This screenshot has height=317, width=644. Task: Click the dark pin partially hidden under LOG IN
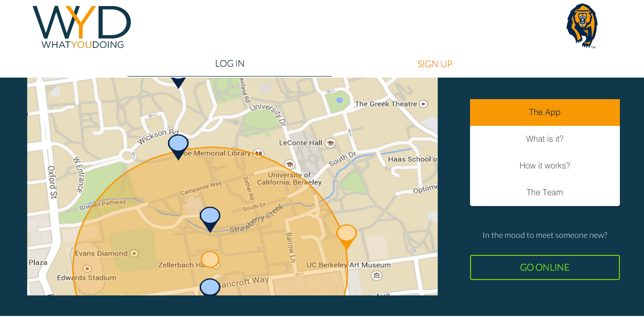[178, 82]
